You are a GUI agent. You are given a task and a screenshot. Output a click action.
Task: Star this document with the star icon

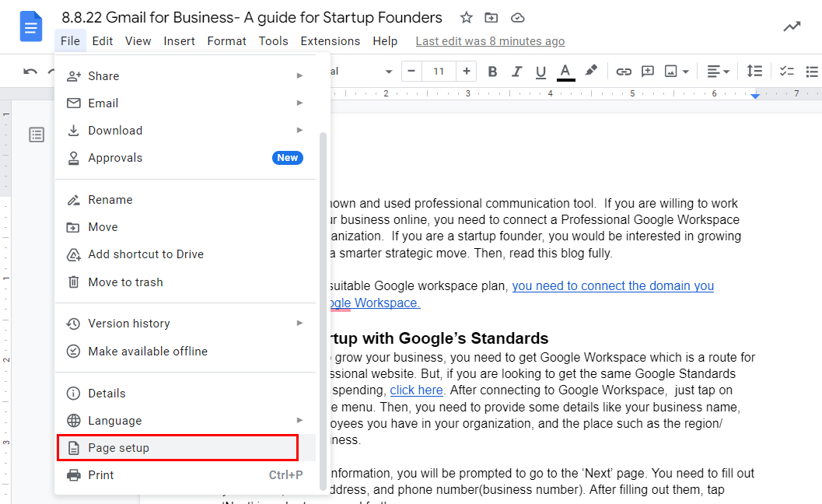point(466,18)
